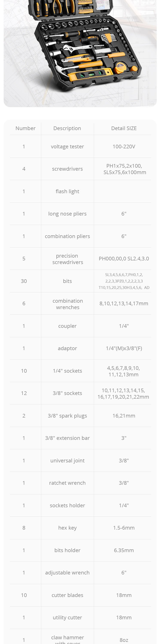Click the "1/4"(M)x3/8"(F)" adaptor size
161x644 pixels.
[124, 348]
